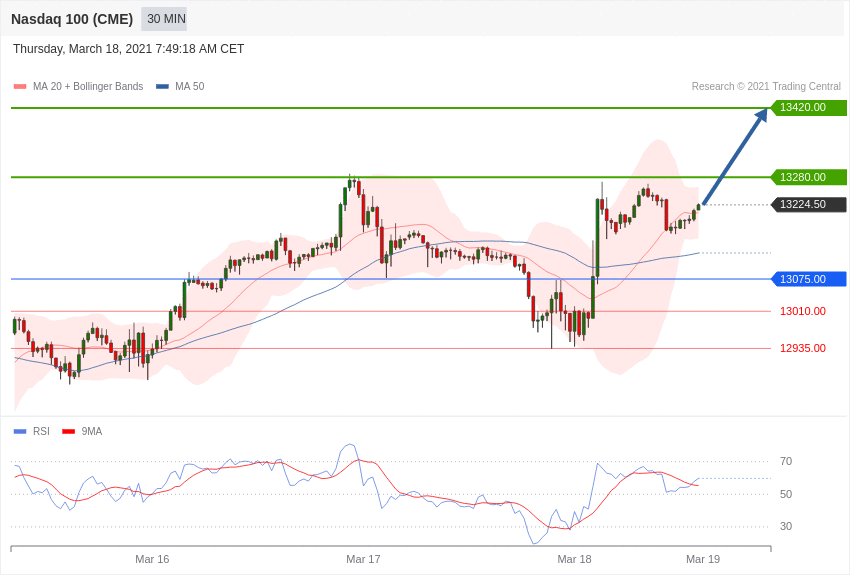Click the Nasdaq 100 (CME) title
850x576 pixels.
coord(72,19)
